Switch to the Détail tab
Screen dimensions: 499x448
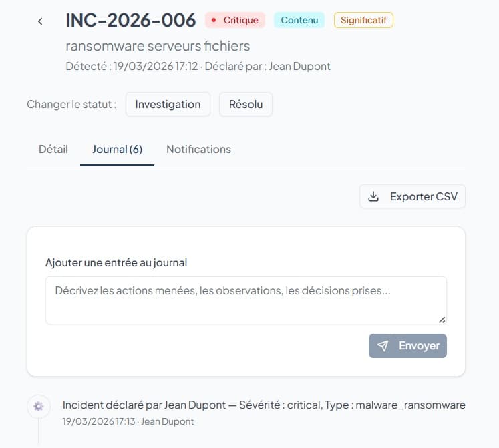(53, 149)
